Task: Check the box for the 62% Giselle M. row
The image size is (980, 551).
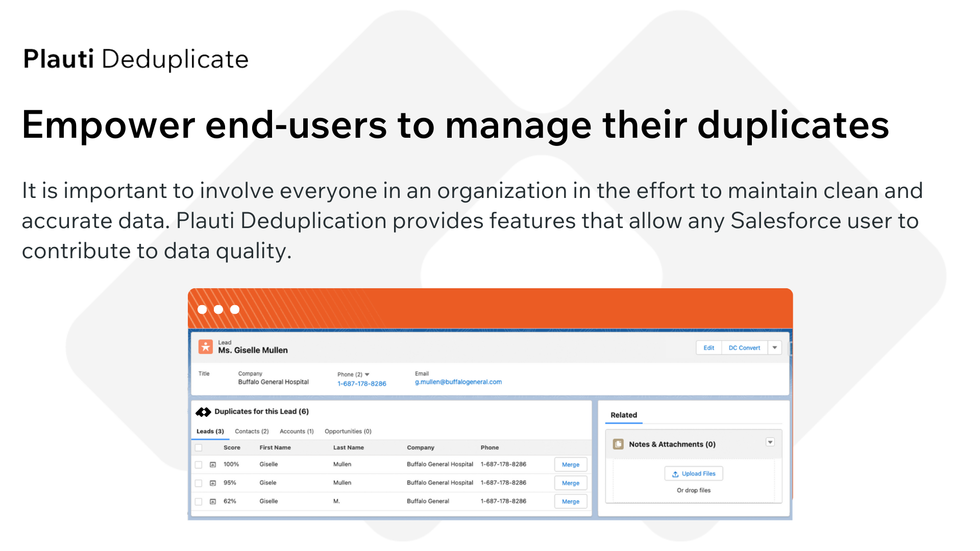Action: [x=199, y=502]
